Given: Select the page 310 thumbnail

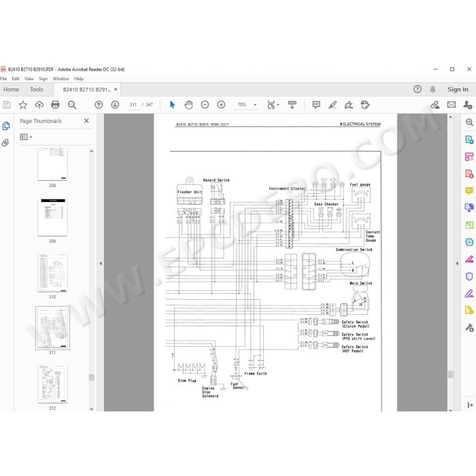Looking at the screenshot, I should tap(52, 273).
